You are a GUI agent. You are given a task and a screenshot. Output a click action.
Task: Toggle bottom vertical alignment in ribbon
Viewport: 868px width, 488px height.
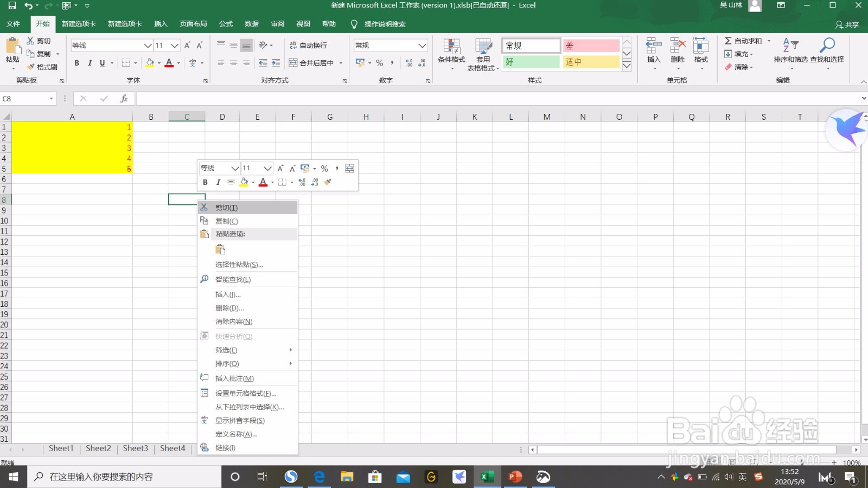tap(246, 46)
